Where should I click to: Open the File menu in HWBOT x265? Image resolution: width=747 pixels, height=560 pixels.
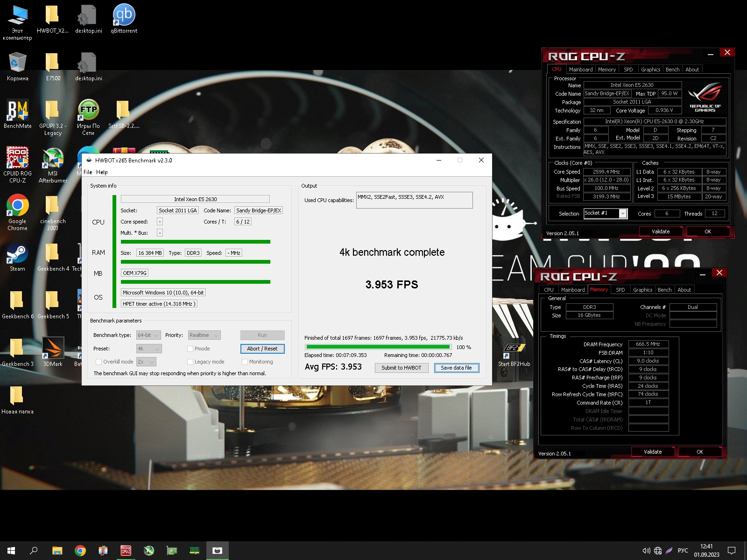click(x=88, y=172)
